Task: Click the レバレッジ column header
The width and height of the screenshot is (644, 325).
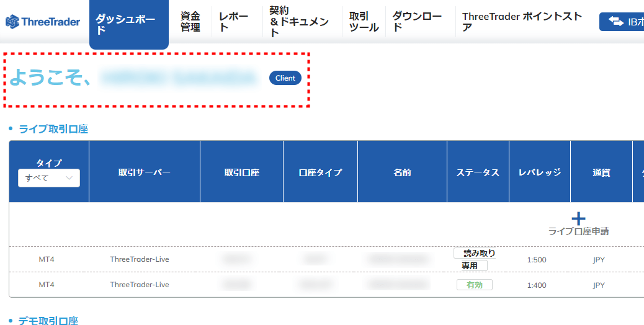Action: pyautogui.click(x=540, y=172)
